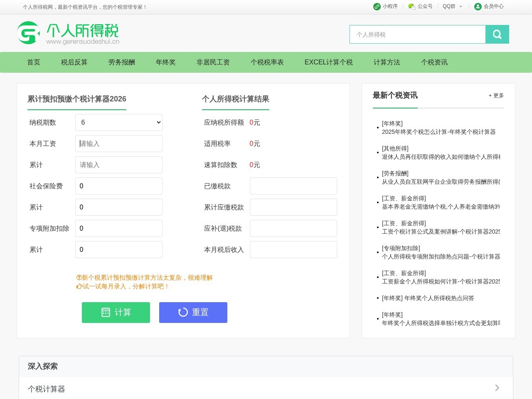Click the 个人所得税 search field
532x399 pixels.
(418, 34)
